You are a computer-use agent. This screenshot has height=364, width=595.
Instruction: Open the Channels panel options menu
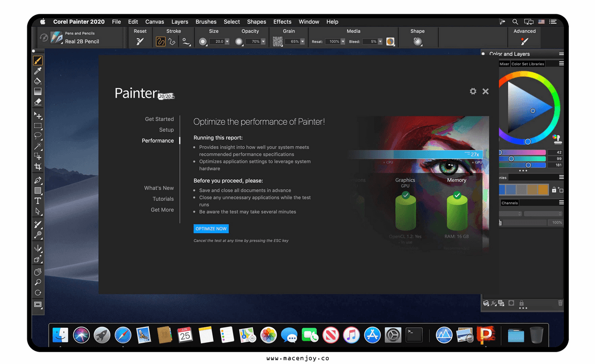(x=561, y=203)
